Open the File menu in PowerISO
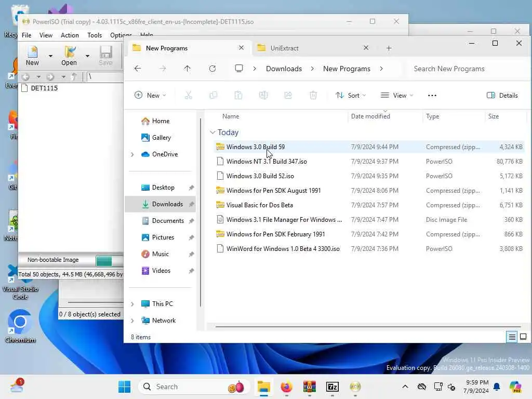The width and height of the screenshot is (532, 399). point(26,35)
